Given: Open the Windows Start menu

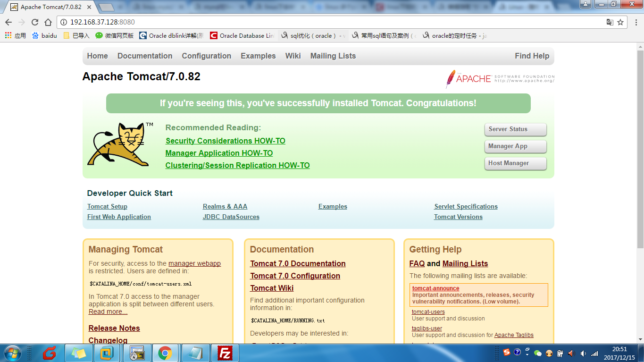Looking at the screenshot, I should (x=12, y=353).
